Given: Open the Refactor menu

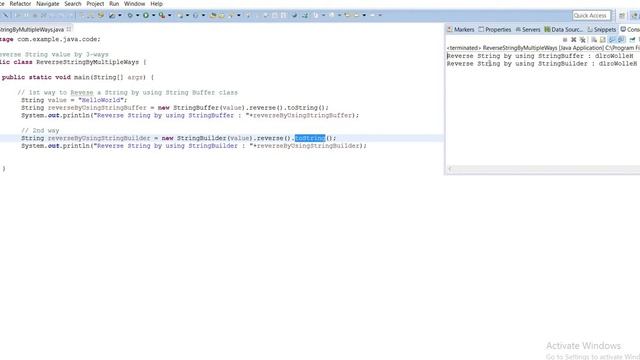Looking at the screenshot, I should tap(20, 4).
